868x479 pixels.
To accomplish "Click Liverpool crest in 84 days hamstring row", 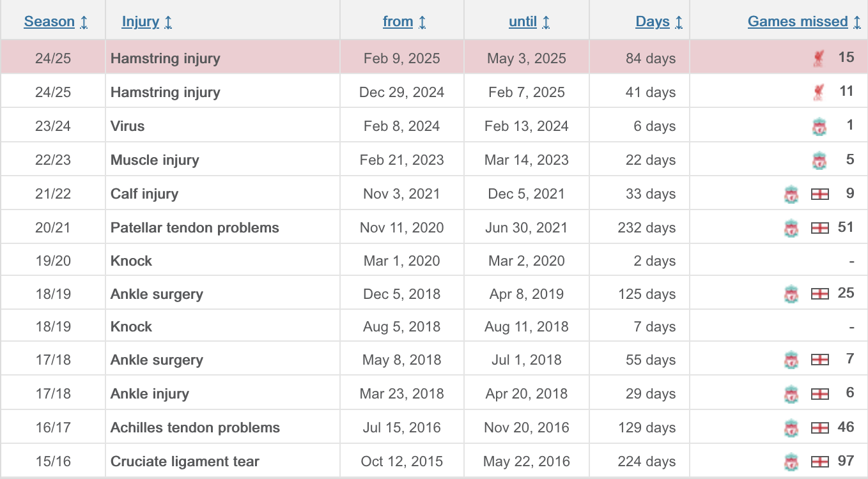I will tap(819, 59).
